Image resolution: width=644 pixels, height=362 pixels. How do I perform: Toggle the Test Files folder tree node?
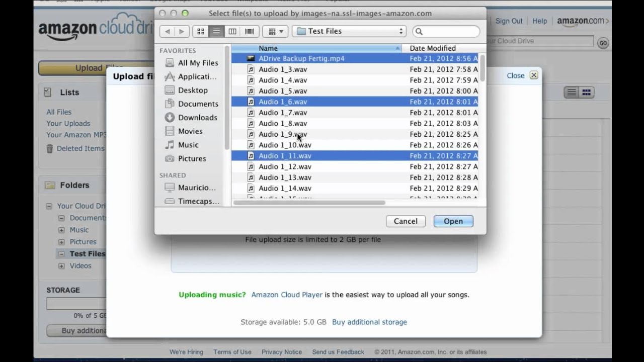pos(61,254)
